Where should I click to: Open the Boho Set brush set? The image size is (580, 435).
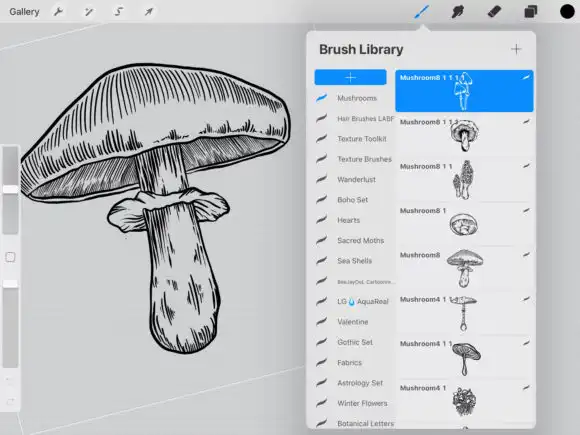354,200
